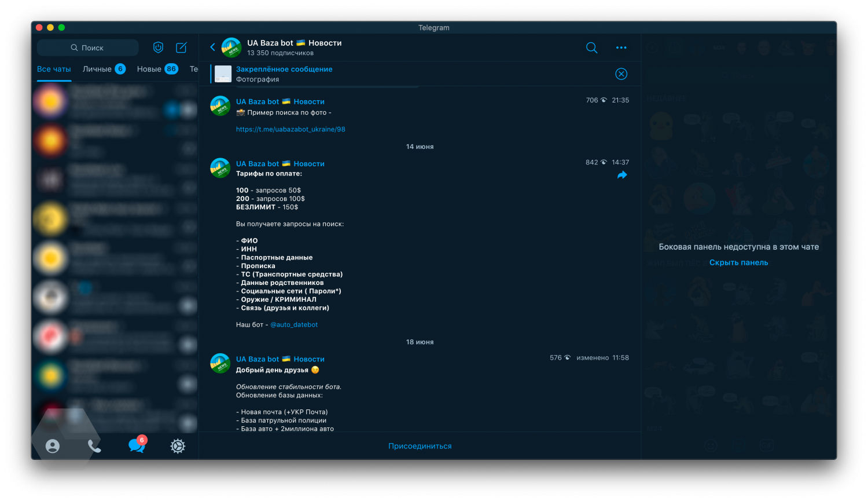Click the Поиск search field
868x501 pixels.
88,47
